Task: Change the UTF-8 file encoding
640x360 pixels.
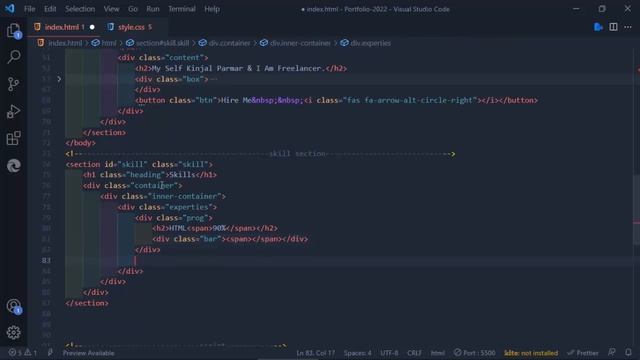Action: [389, 353]
